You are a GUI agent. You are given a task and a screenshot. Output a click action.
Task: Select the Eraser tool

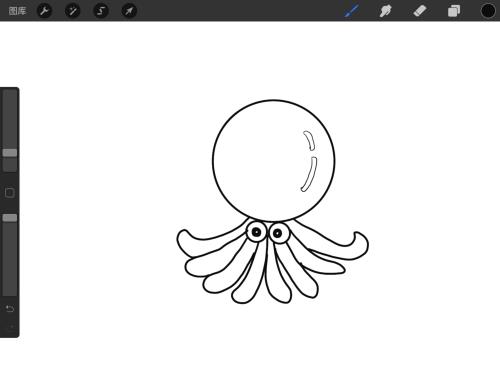pyautogui.click(x=420, y=11)
